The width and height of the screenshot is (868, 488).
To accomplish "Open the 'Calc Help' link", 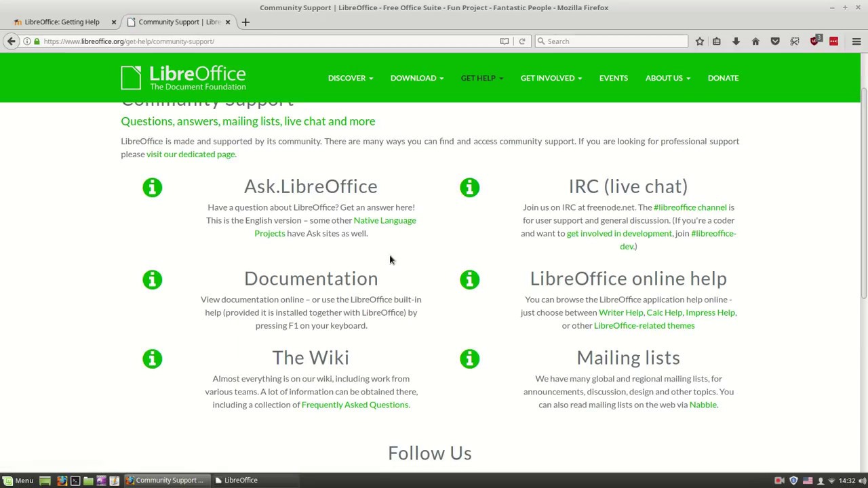I will pyautogui.click(x=665, y=312).
